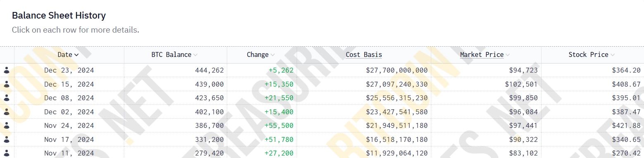Click person icon for Dec 15, 2024 row
This screenshot has width=644, height=158.
tap(6, 84)
